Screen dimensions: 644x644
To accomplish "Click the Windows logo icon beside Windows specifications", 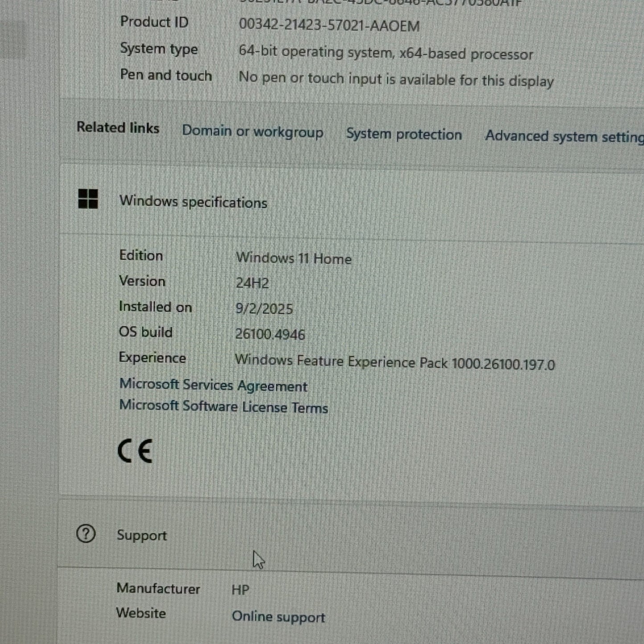I will 88,199.
